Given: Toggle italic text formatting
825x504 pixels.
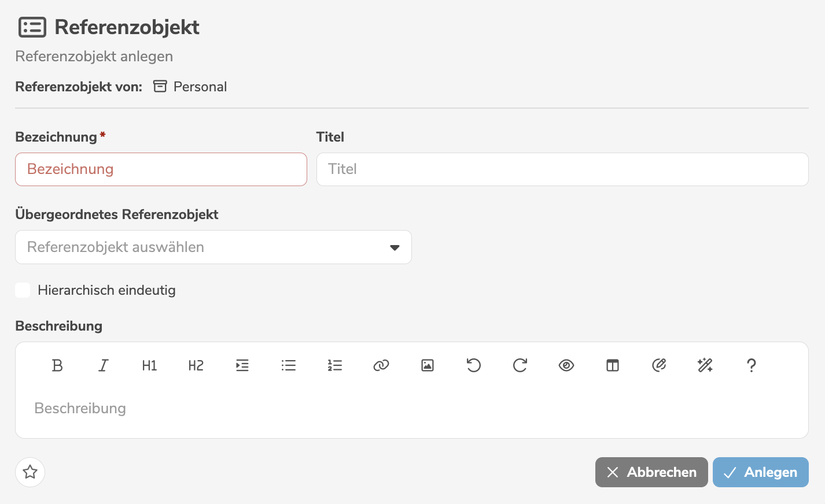Looking at the screenshot, I should pos(104,365).
